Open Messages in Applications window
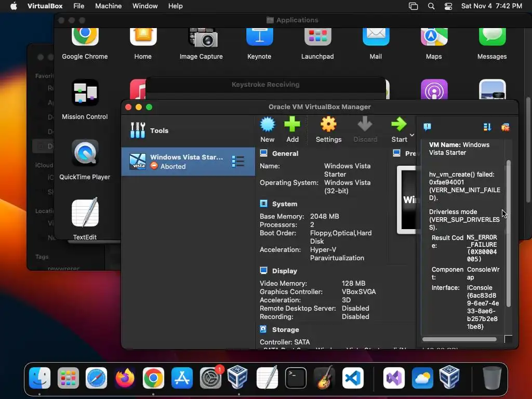Viewport: 532px width, 399px height. (x=493, y=37)
